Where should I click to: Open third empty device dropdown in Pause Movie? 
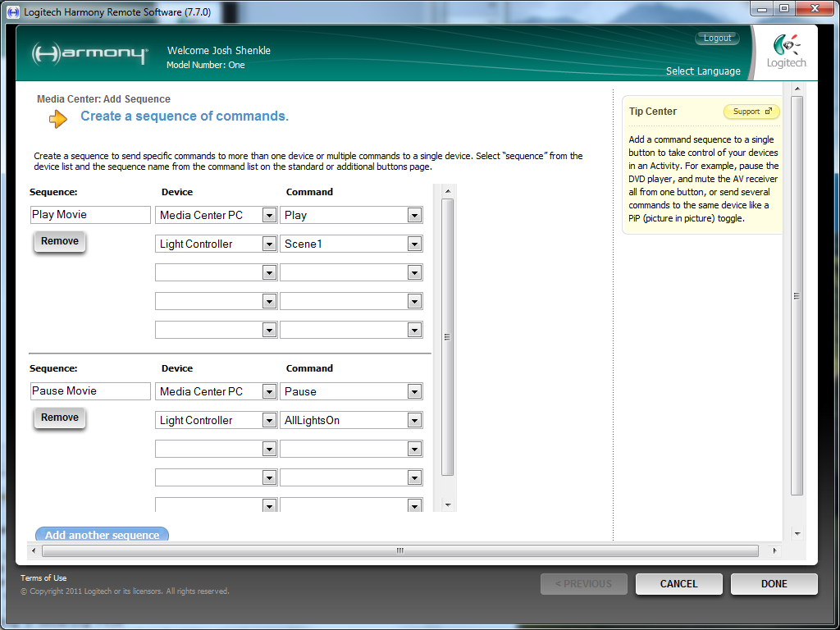(x=216, y=449)
